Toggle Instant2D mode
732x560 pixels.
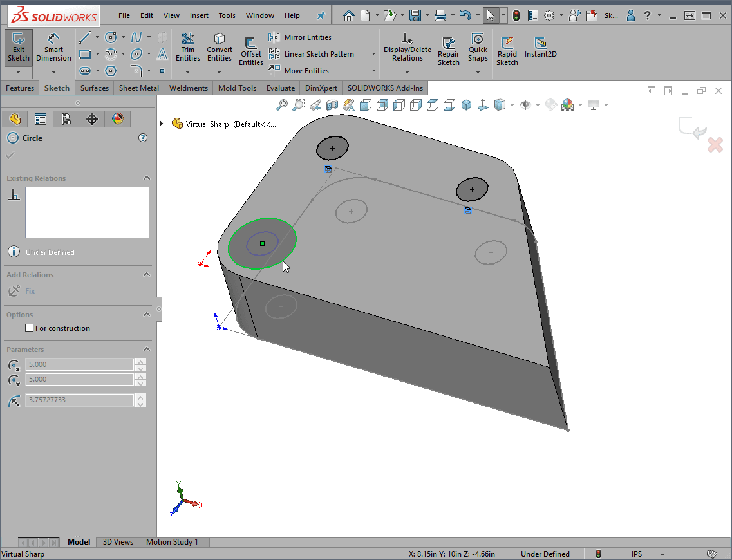point(541,47)
